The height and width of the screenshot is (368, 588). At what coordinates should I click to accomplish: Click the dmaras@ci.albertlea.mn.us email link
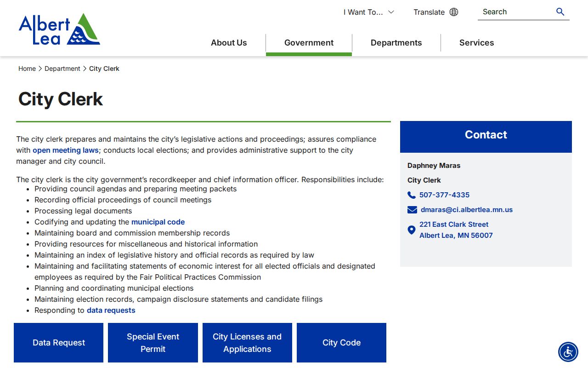[x=467, y=210]
